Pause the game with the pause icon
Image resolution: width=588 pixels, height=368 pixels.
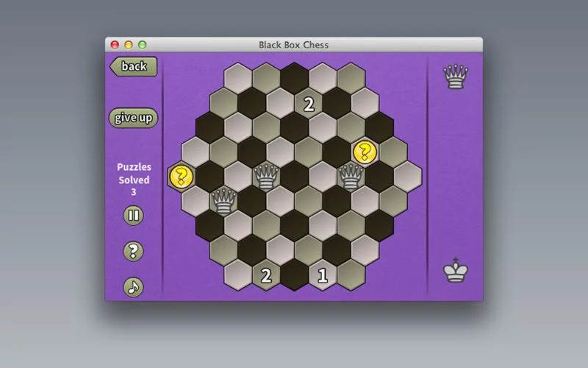pyautogui.click(x=134, y=215)
